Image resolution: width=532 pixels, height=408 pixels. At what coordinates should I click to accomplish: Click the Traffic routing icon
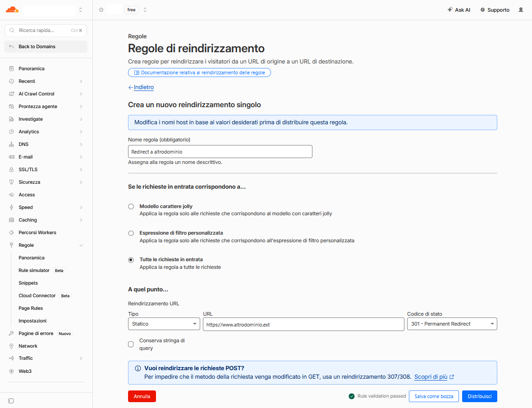[12, 358]
